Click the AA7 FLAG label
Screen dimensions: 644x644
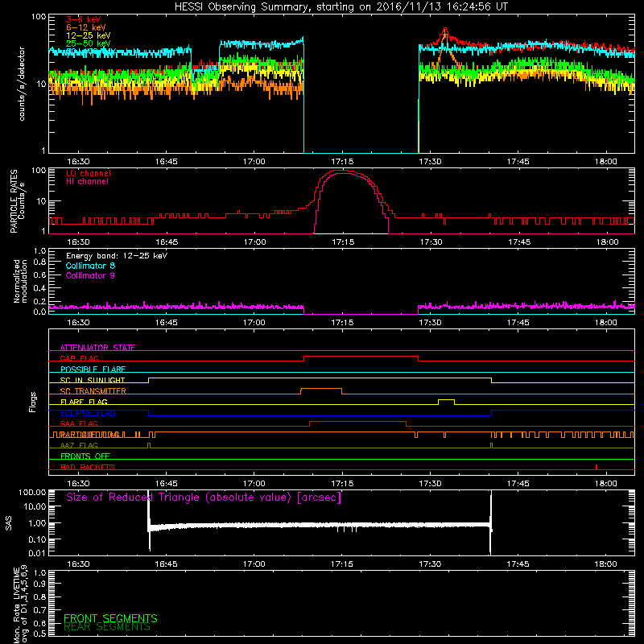[x=79, y=445]
